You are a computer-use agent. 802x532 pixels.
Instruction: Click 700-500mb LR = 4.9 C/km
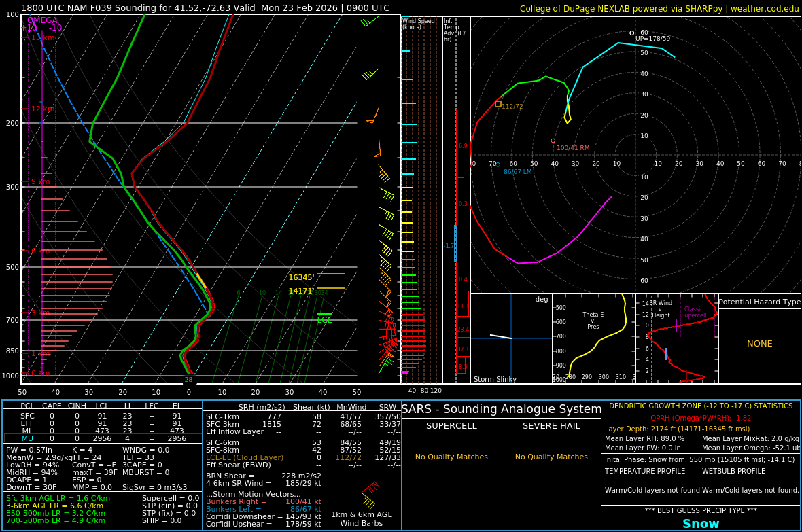[56, 520]
